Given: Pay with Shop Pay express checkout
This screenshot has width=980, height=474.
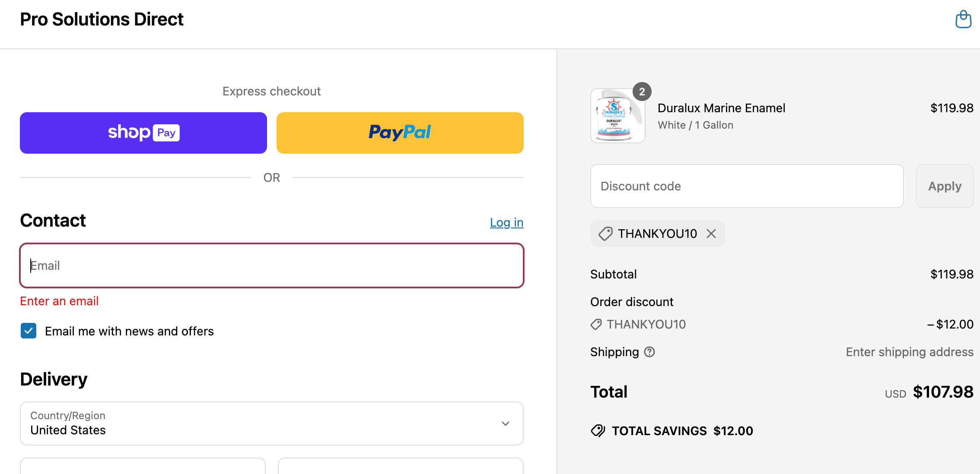Looking at the screenshot, I should coord(143,133).
